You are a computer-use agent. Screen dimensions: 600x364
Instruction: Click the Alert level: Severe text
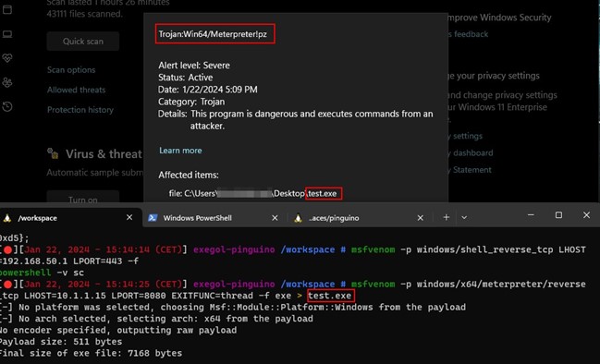point(194,66)
